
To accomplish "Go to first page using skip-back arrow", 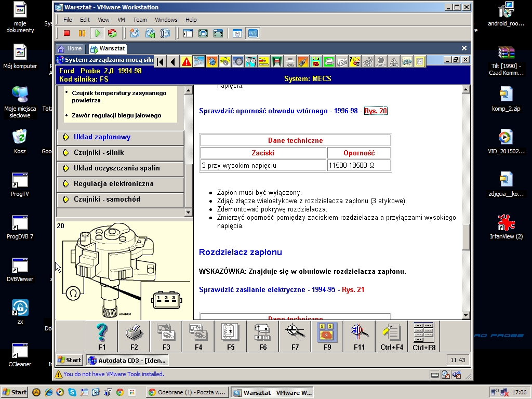I will pyautogui.click(x=161, y=62).
